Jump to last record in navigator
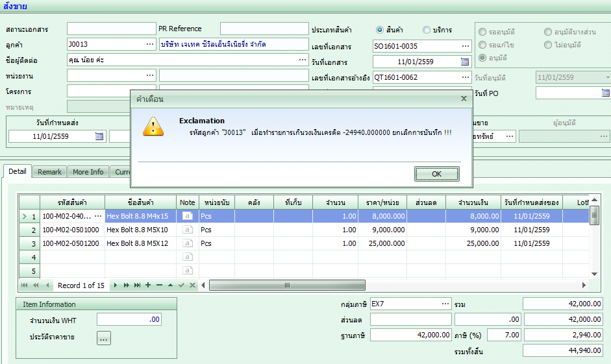Image resolution: width=611 pixels, height=364 pixels. [137, 285]
